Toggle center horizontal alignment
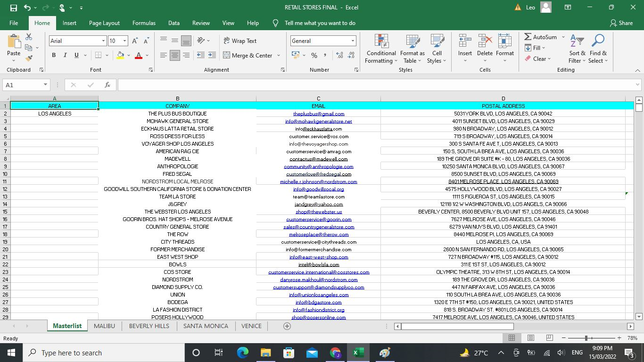Screen dimensions: 644x362 (x=175, y=55)
